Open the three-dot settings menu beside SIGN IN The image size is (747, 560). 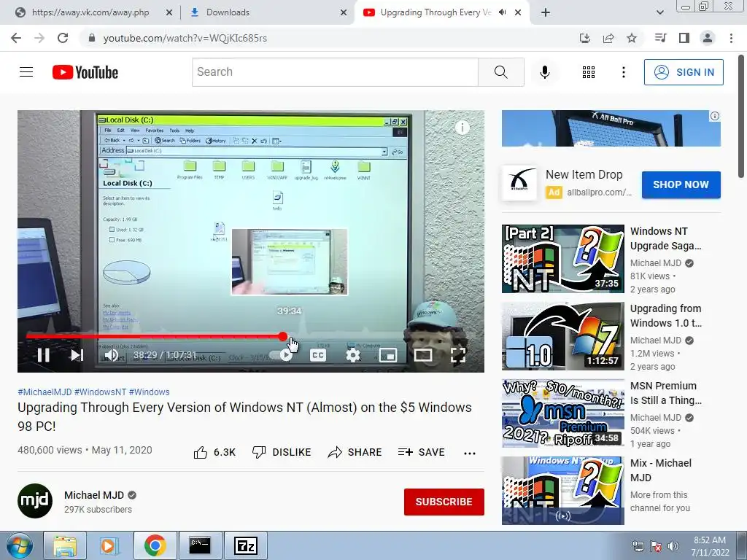(623, 72)
